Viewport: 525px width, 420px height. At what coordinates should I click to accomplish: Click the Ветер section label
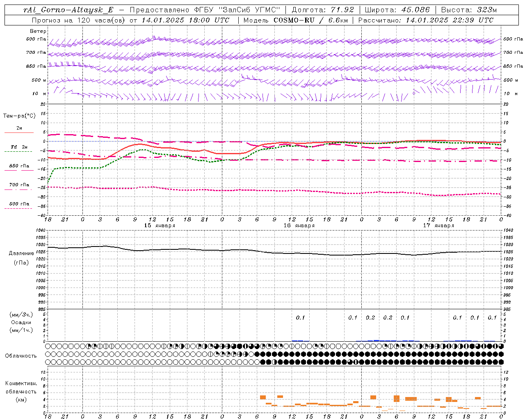(x=38, y=31)
